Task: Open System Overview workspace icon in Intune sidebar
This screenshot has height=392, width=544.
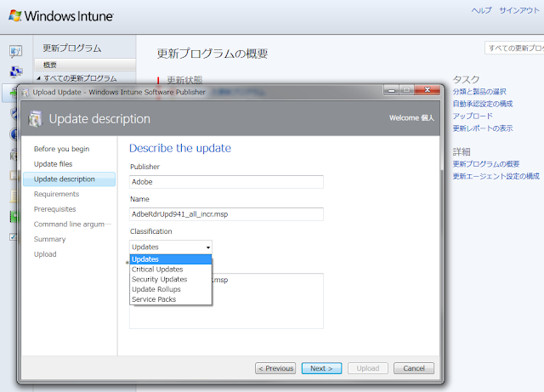Action: coord(15,51)
